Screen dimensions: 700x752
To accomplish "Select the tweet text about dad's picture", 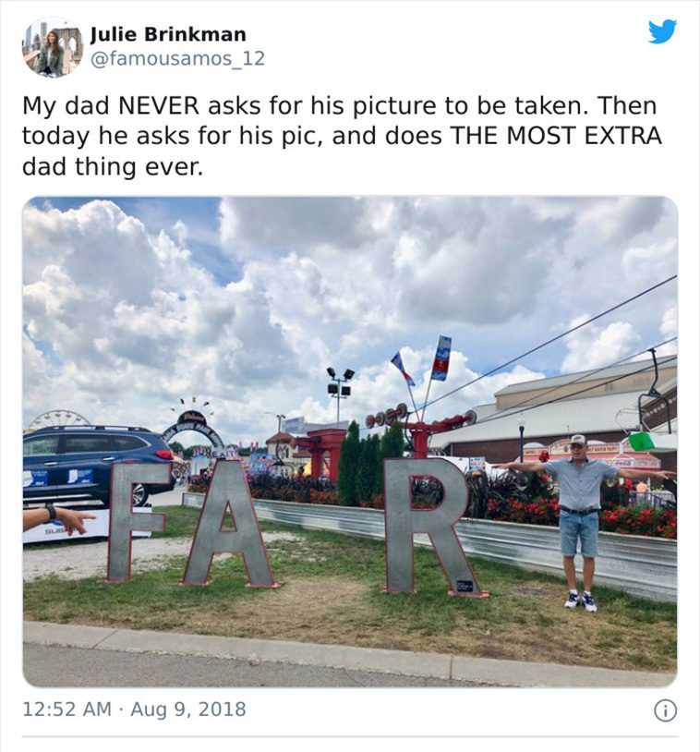I will (342, 136).
